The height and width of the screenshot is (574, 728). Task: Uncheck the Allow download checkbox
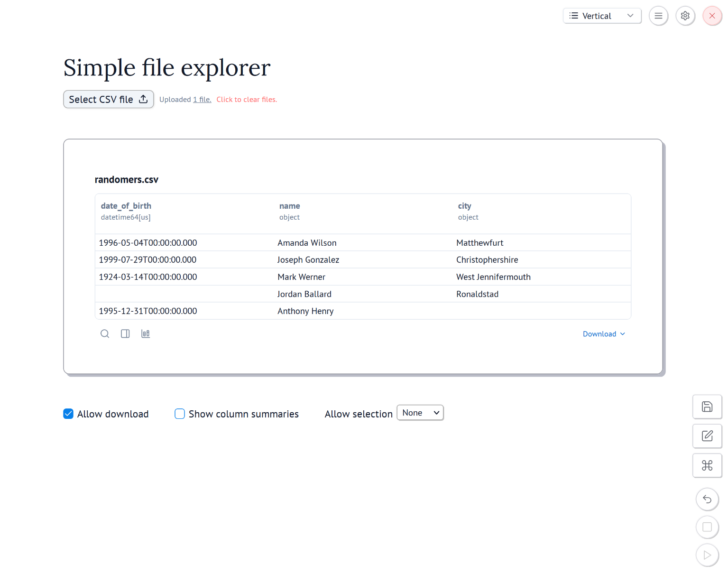tap(69, 414)
